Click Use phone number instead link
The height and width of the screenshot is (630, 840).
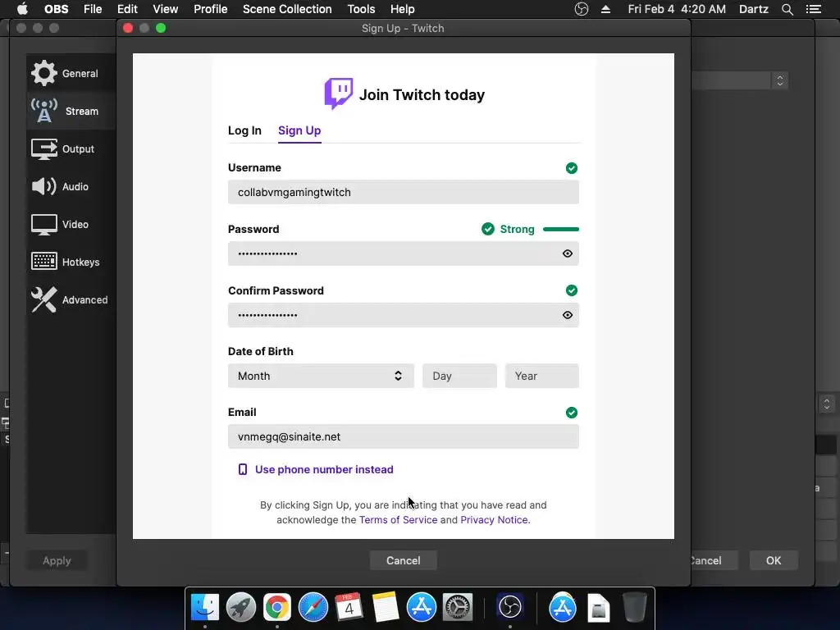point(324,469)
